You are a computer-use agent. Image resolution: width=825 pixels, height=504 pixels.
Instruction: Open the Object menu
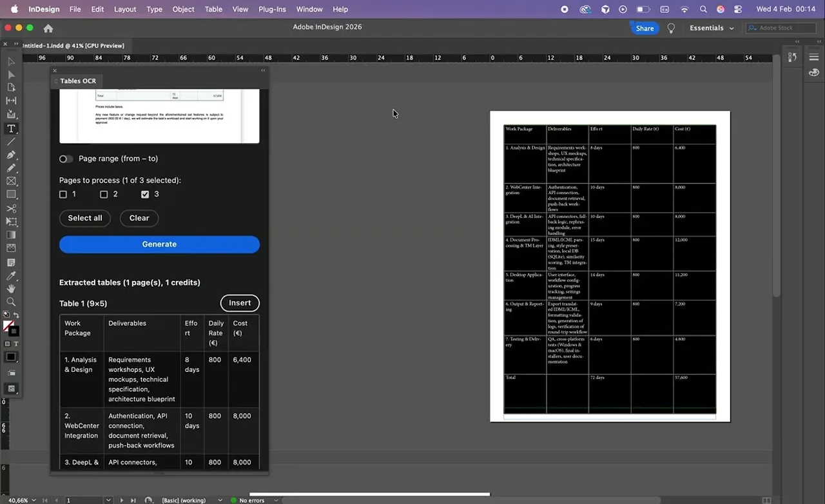pos(183,9)
